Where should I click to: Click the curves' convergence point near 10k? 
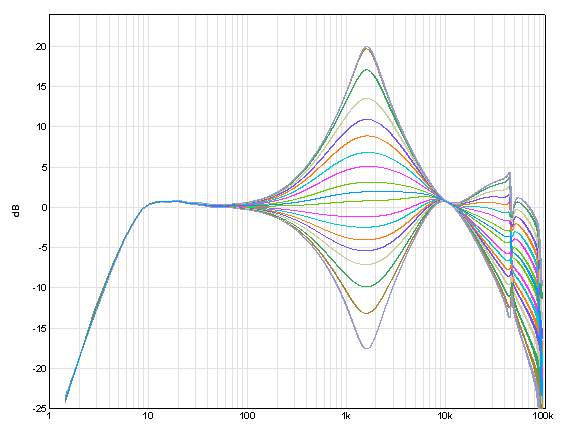tap(444, 200)
